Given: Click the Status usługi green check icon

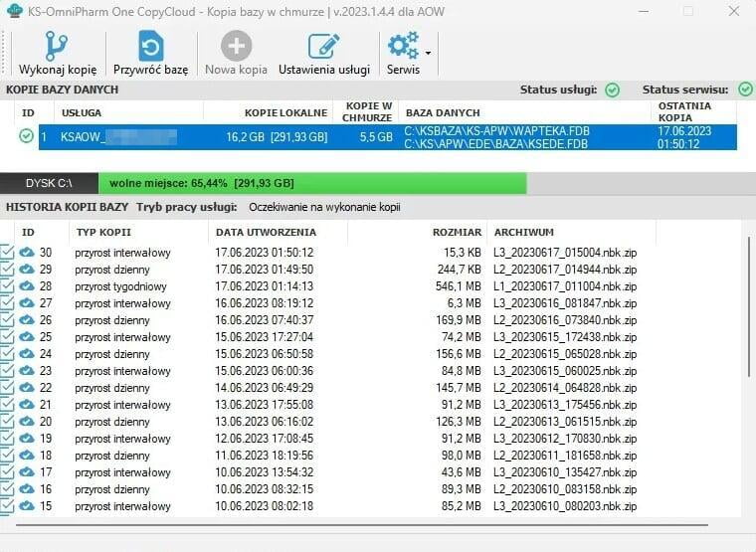Looking at the screenshot, I should click(613, 90).
